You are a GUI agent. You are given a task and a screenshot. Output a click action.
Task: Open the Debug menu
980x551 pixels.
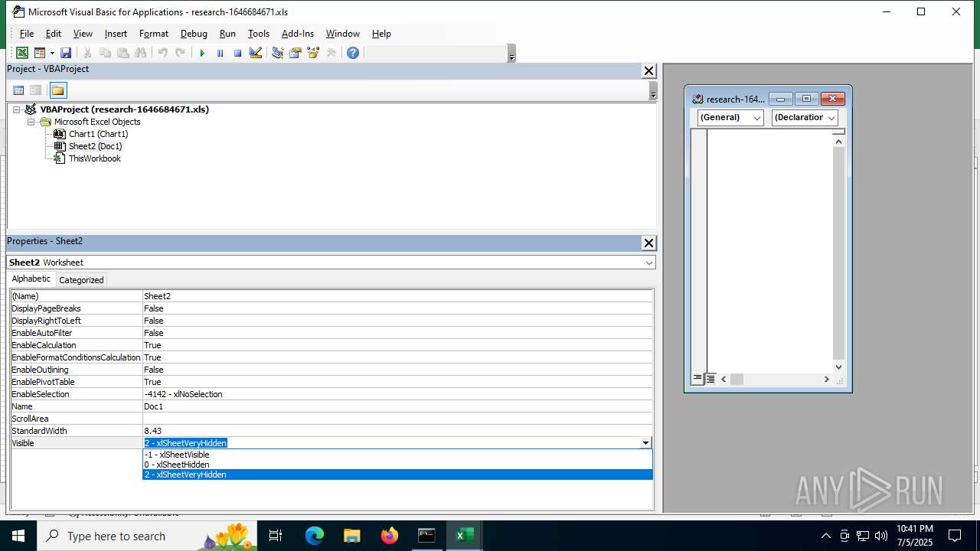click(194, 34)
